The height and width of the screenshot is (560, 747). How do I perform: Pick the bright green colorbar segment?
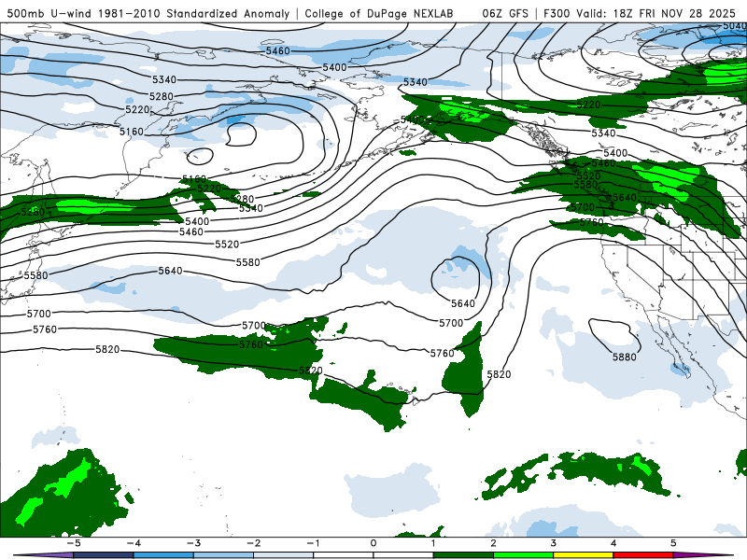(x=523, y=555)
